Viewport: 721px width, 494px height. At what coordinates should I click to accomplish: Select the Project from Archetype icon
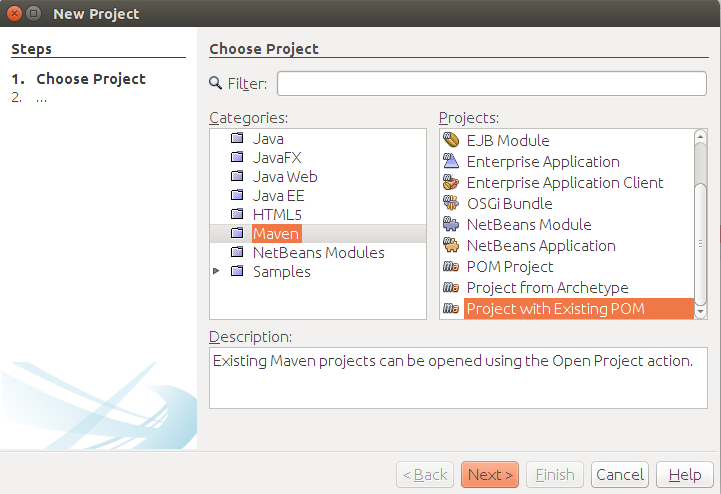coord(451,288)
